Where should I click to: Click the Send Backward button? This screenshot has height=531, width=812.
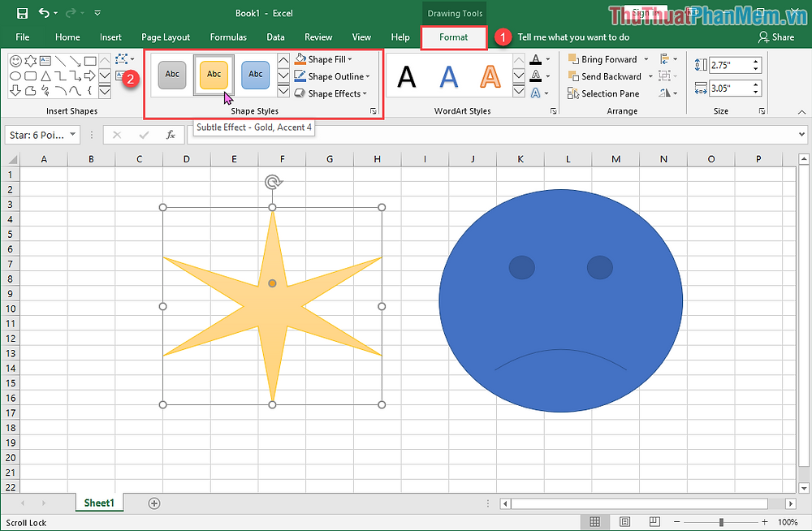[606, 76]
